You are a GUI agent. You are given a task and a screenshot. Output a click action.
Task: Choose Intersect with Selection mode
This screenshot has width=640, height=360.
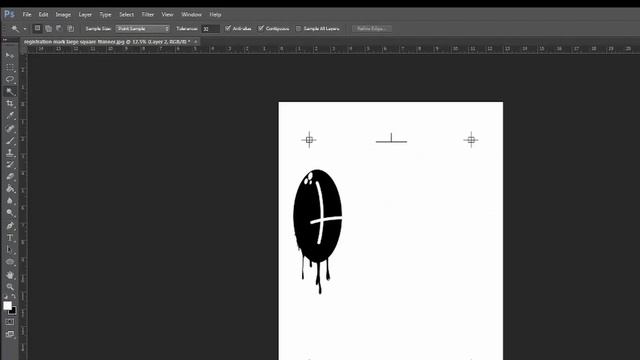[71, 29]
